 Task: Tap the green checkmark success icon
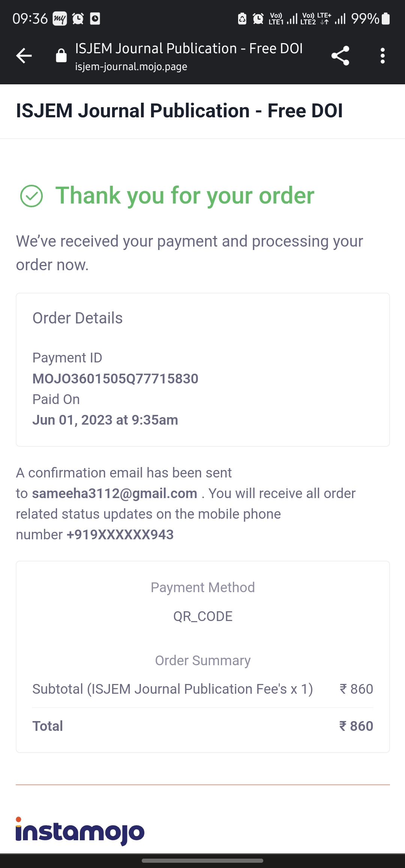pyautogui.click(x=31, y=196)
